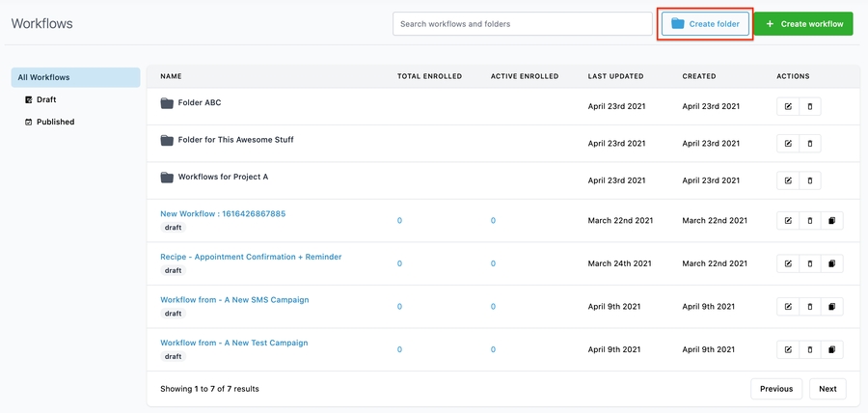
Task: Delete Workflows for Project A folder
Action: click(810, 179)
